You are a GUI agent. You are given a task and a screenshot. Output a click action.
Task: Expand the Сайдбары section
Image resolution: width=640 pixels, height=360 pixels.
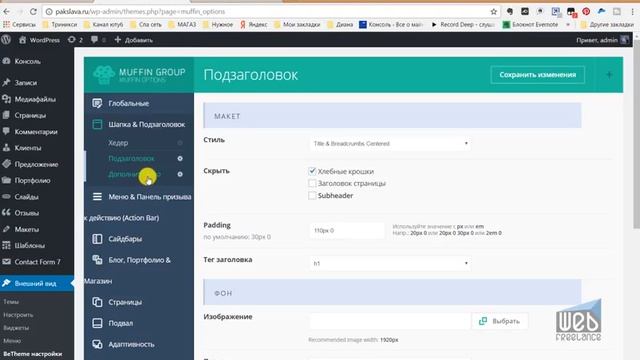coord(139,239)
